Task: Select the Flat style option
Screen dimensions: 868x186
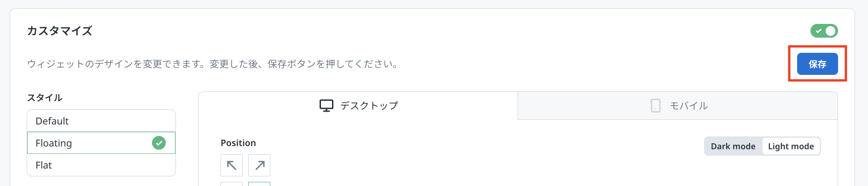Action: pyautogui.click(x=101, y=165)
